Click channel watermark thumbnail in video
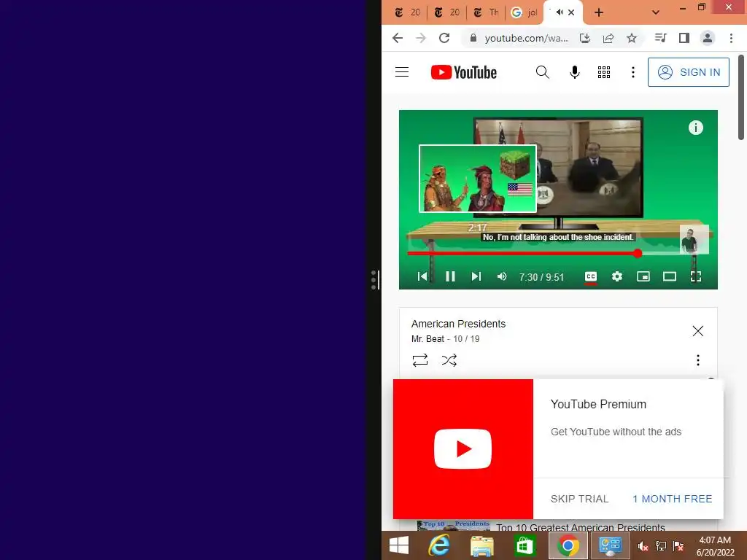 point(694,239)
